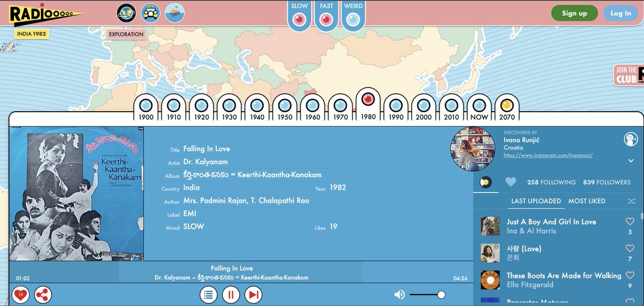Open the Join the Club banner
Screen dimensions: 644x306
pyautogui.click(x=628, y=75)
